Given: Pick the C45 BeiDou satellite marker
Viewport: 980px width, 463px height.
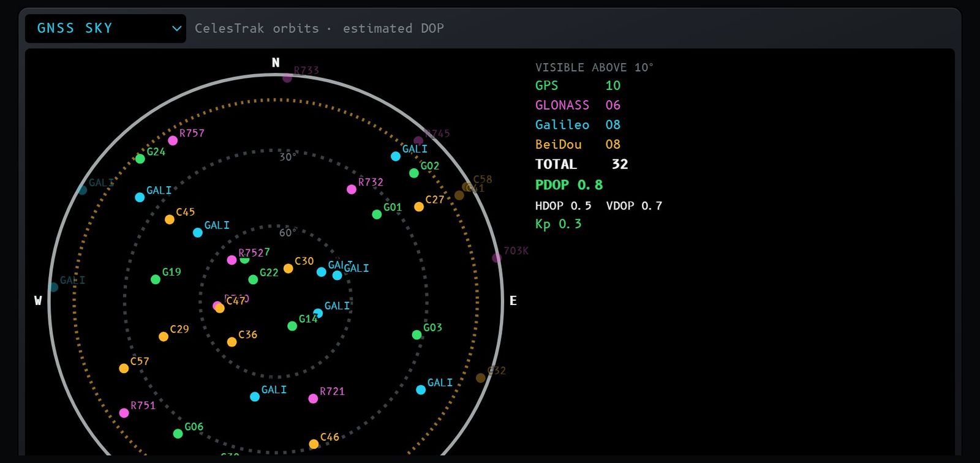Looking at the screenshot, I should (x=170, y=219).
